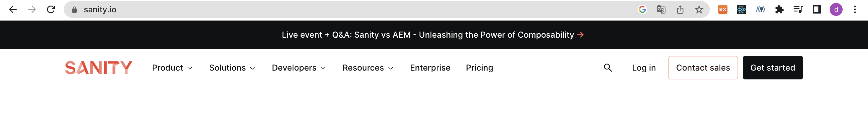This screenshot has height=130, width=868.
Task: Click the share page icon
Action: click(x=680, y=9)
